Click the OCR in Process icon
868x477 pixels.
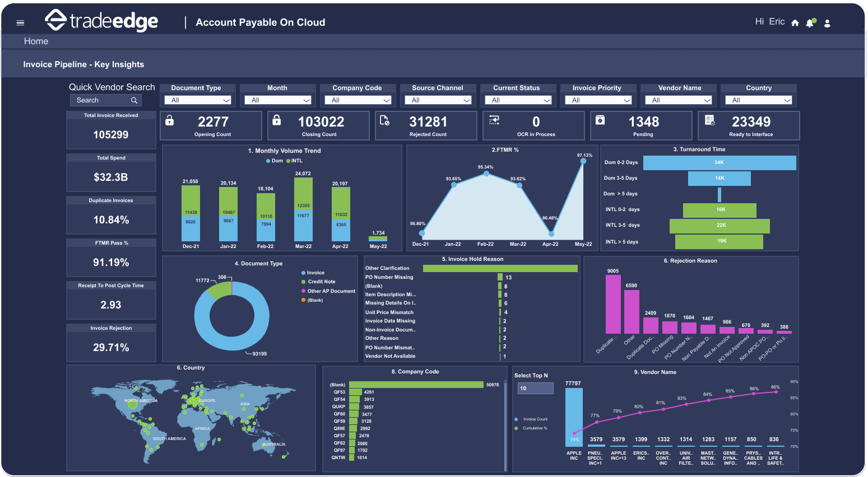494,120
